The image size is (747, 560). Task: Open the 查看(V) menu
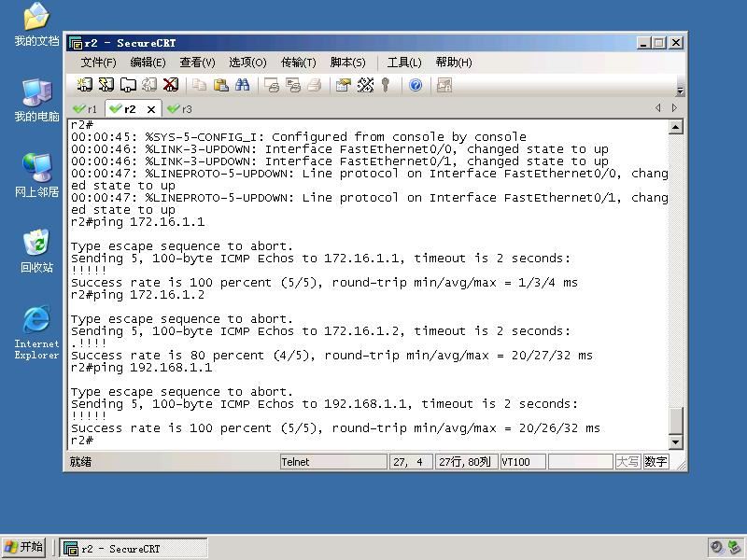tap(197, 63)
